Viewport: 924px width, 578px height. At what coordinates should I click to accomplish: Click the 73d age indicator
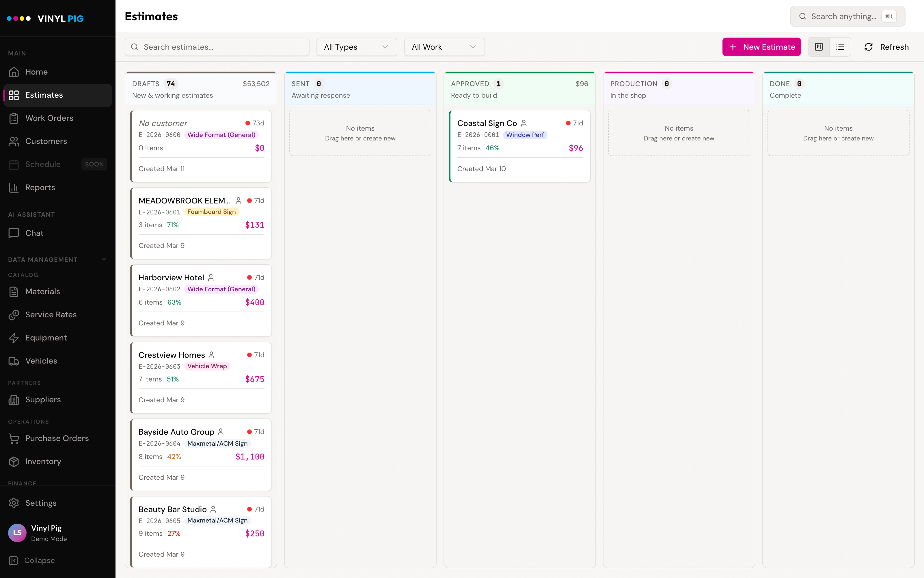pyautogui.click(x=255, y=123)
